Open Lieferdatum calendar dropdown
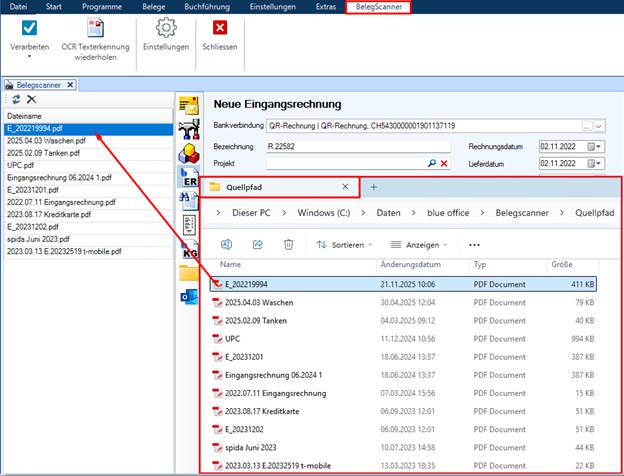This screenshot has height=476, width=624. pyautogui.click(x=595, y=163)
